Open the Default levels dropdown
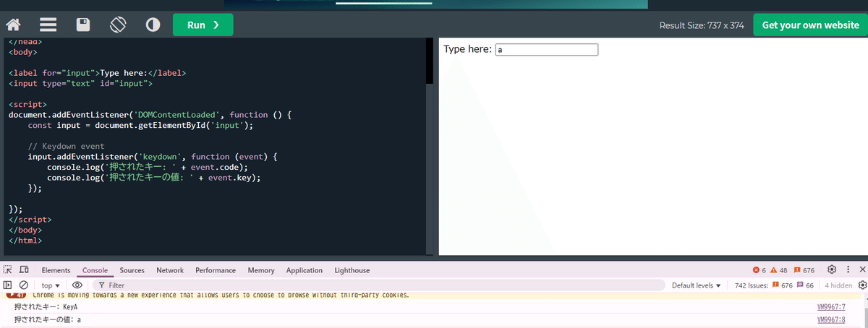Viewport: 868px width, 328px height. point(697,285)
